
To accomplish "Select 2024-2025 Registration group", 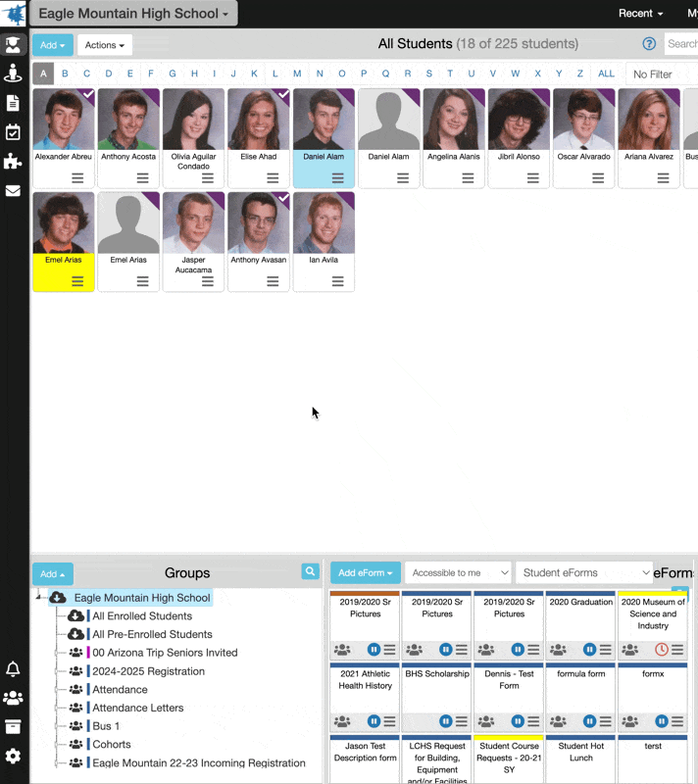I will pos(148,671).
